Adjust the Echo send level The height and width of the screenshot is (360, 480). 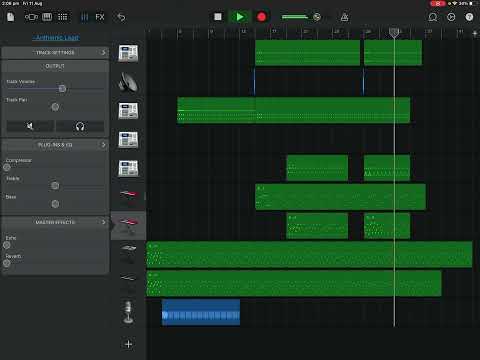click(x=7, y=245)
